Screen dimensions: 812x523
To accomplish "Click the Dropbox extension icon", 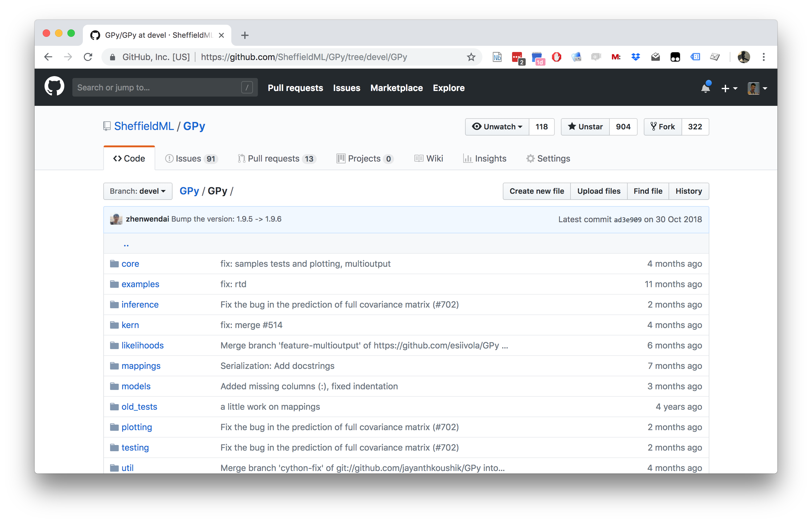I will click(x=635, y=57).
